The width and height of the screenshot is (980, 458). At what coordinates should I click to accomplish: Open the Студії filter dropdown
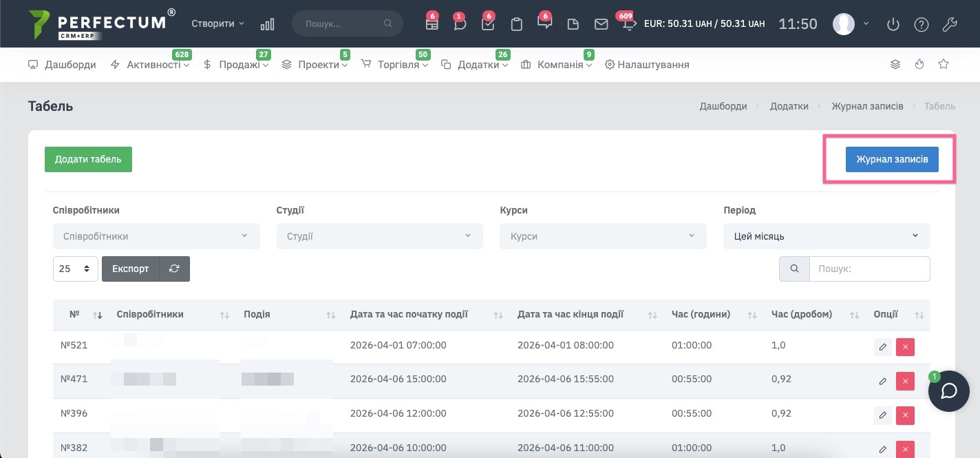click(x=379, y=236)
